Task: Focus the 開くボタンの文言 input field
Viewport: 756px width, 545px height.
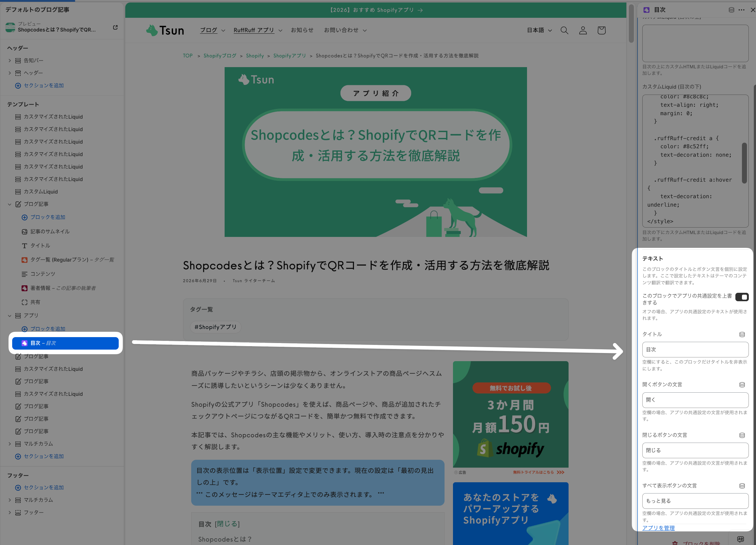Action: pos(695,400)
